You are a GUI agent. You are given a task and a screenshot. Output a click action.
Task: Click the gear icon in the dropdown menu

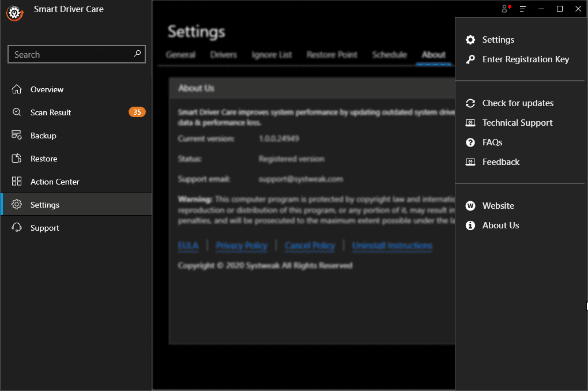pyautogui.click(x=470, y=40)
